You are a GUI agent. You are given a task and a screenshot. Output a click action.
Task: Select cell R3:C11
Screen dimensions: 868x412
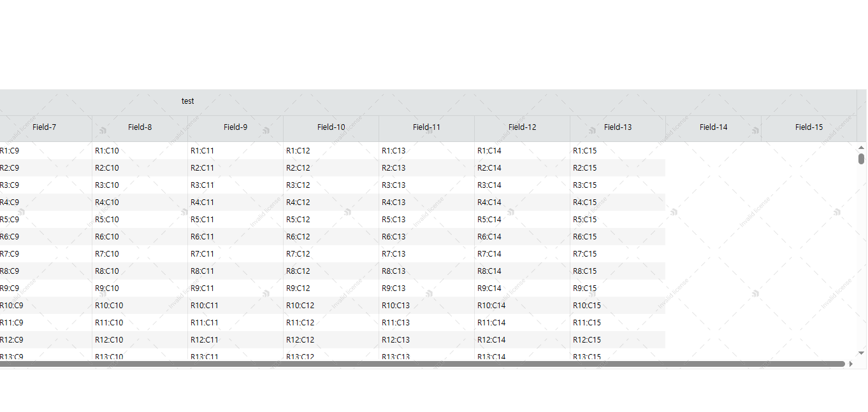202,185
